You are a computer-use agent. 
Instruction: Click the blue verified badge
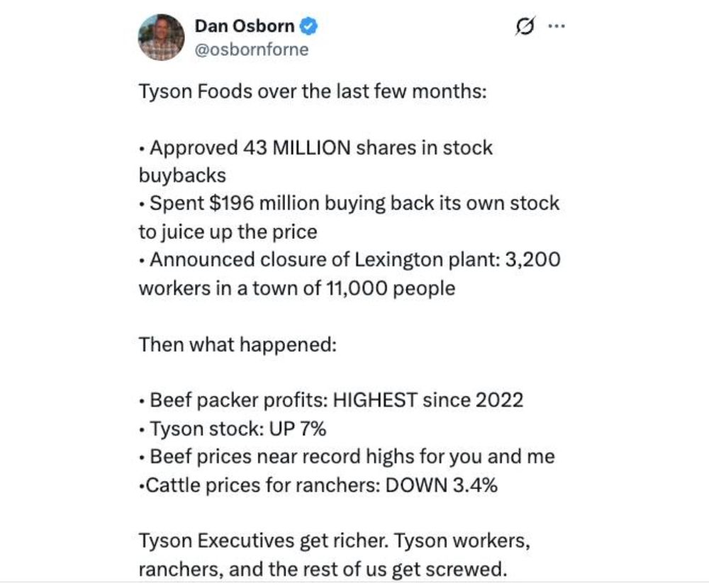click(309, 27)
